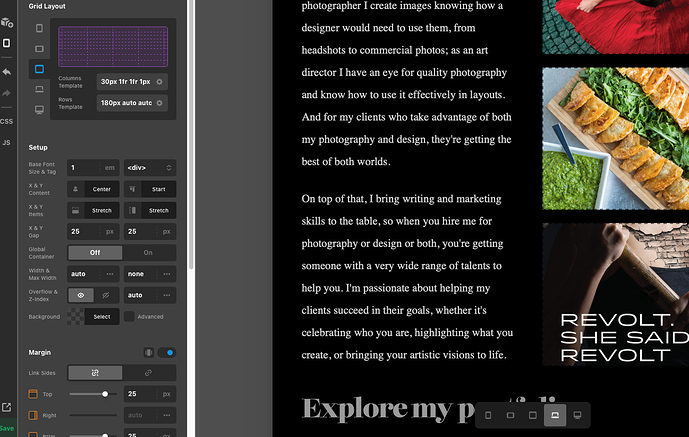Open the Rows Template gear settings
689x437 pixels.
click(160, 103)
